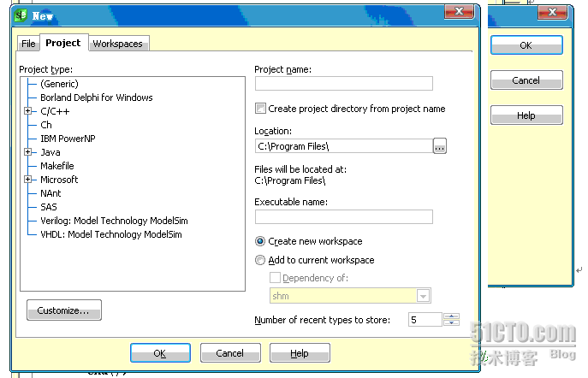This screenshot has height=378, width=588.
Task: Choose Create new workspace option
Action: coord(260,241)
